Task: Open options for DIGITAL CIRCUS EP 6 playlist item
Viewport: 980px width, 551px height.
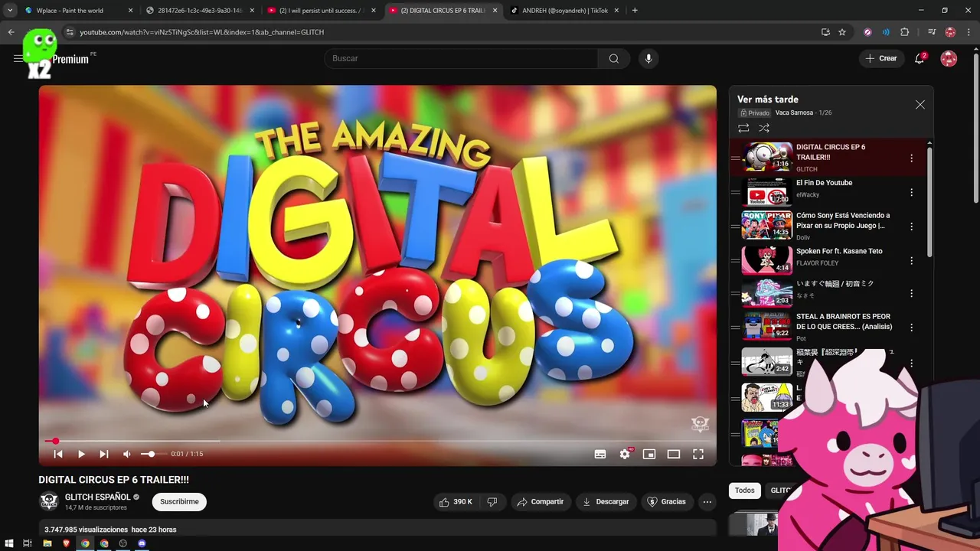Action: 911,158
